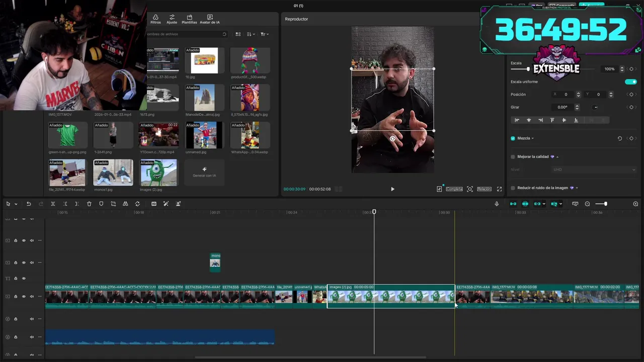Select the images (2).jpg clip on timeline
644x362 pixels.
pyautogui.click(x=391, y=296)
